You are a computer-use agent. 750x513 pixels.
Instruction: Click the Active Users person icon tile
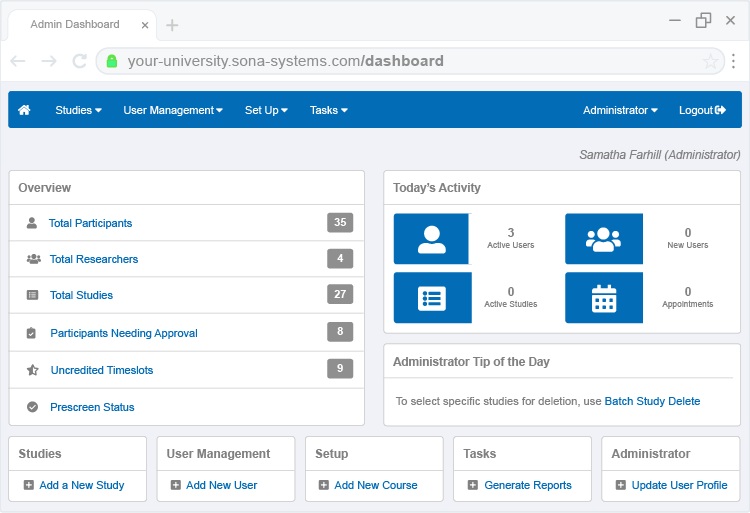click(431, 238)
